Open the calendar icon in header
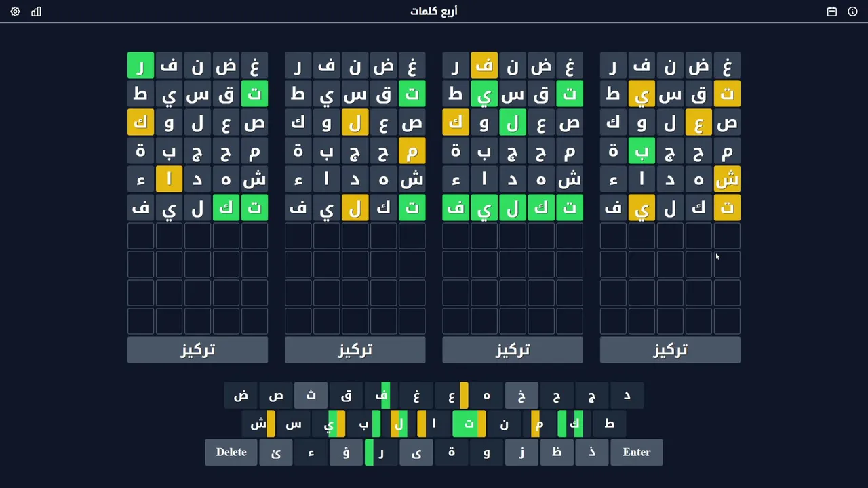 [832, 12]
